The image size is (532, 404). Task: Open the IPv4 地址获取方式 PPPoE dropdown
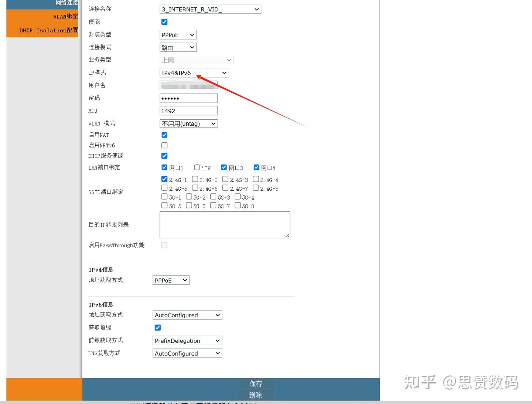(171, 280)
